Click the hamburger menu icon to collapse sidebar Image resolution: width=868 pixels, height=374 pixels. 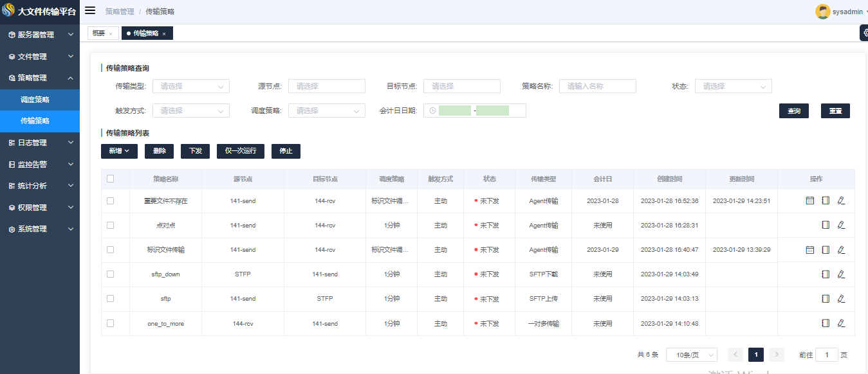[90, 11]
